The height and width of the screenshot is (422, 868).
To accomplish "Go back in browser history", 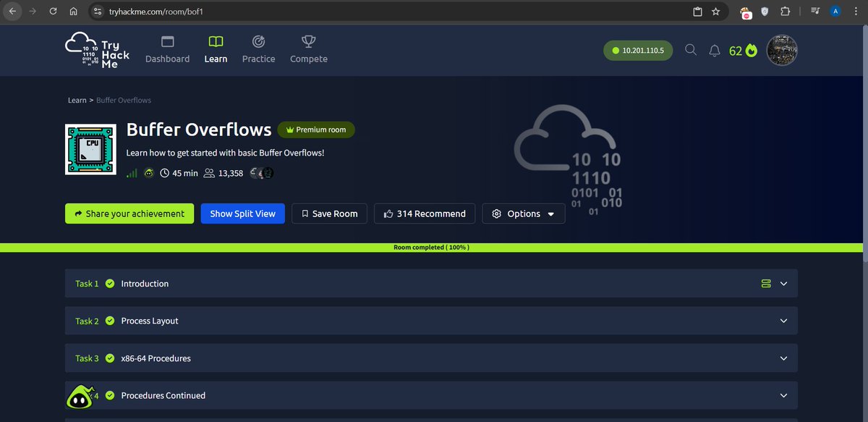I will point(12,12).
